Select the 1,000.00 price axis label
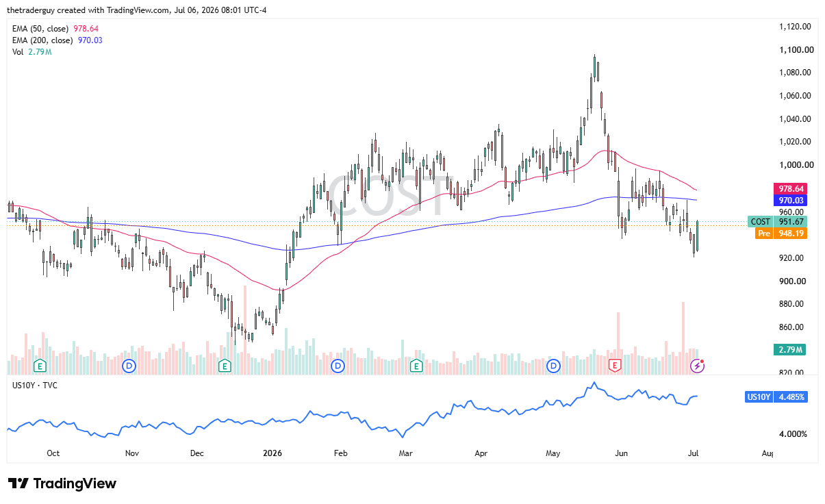 tap(796, 165)
